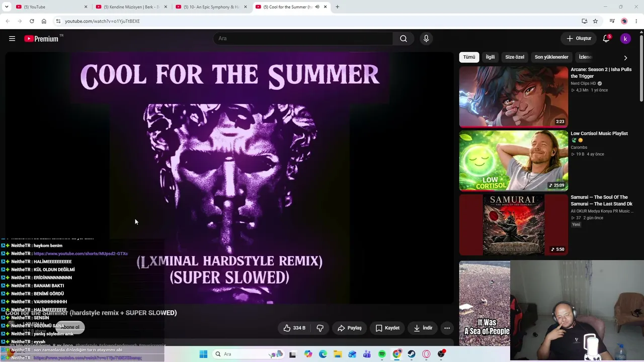Select the Tümü filter chip
The width and height of the screenshot is (644, 362).
click(x=469, y=57)
